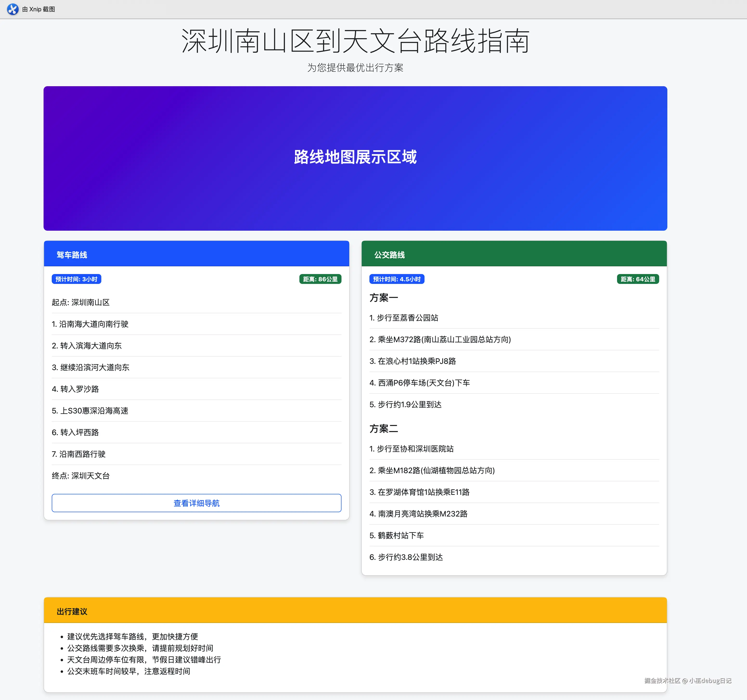Image resolution: width=747 pixels, height=700 pixels.
Task: Click the 终点: 深圳天文台 list item
Action: 81,476
